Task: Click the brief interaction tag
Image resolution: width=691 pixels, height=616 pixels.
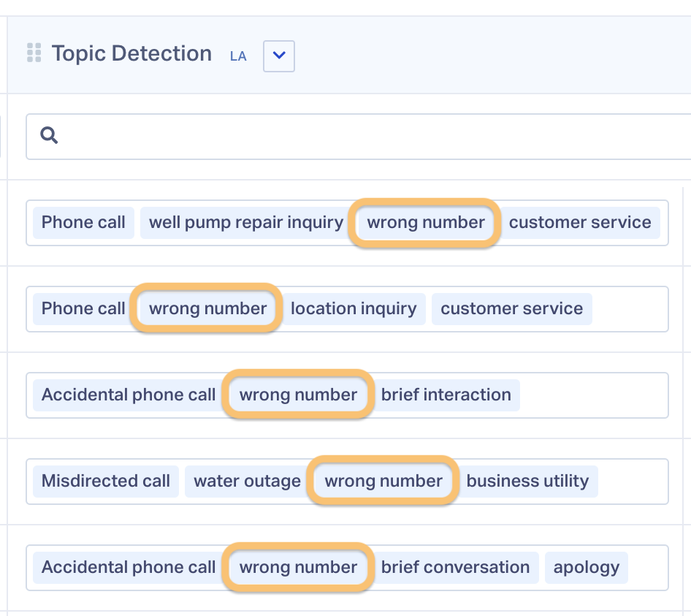Action: point(446,395)
